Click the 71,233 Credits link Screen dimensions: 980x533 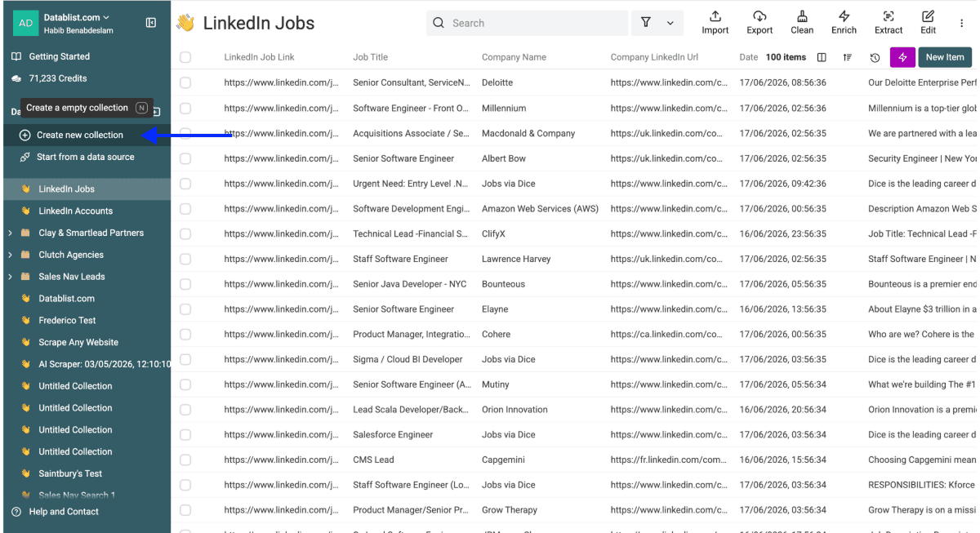pos(58,78)
